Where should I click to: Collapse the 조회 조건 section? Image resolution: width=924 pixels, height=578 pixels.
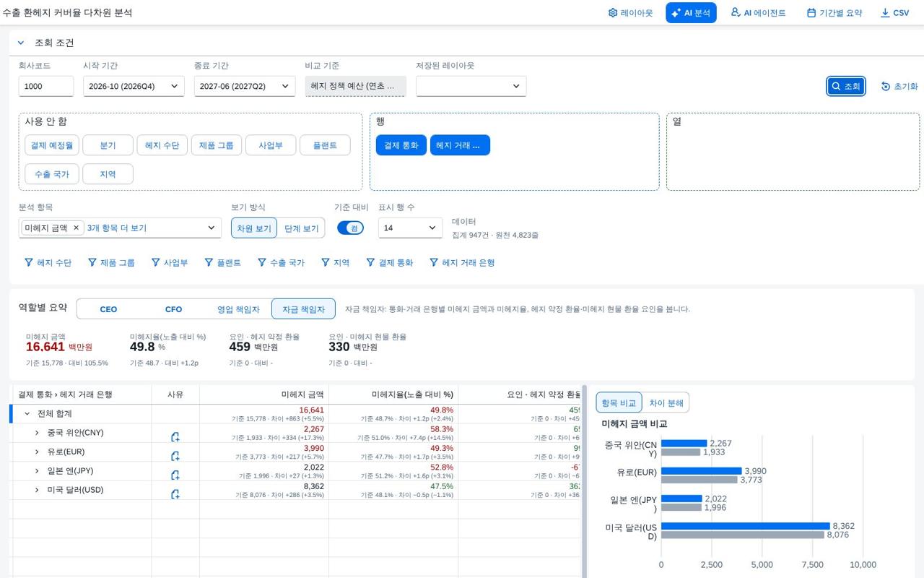[21, 43]
